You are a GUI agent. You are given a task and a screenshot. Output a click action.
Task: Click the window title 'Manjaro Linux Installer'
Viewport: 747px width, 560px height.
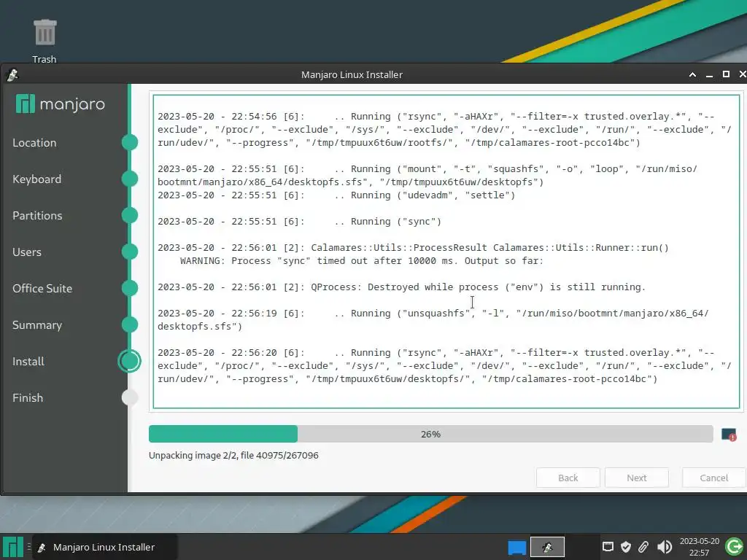click(352, 75)
